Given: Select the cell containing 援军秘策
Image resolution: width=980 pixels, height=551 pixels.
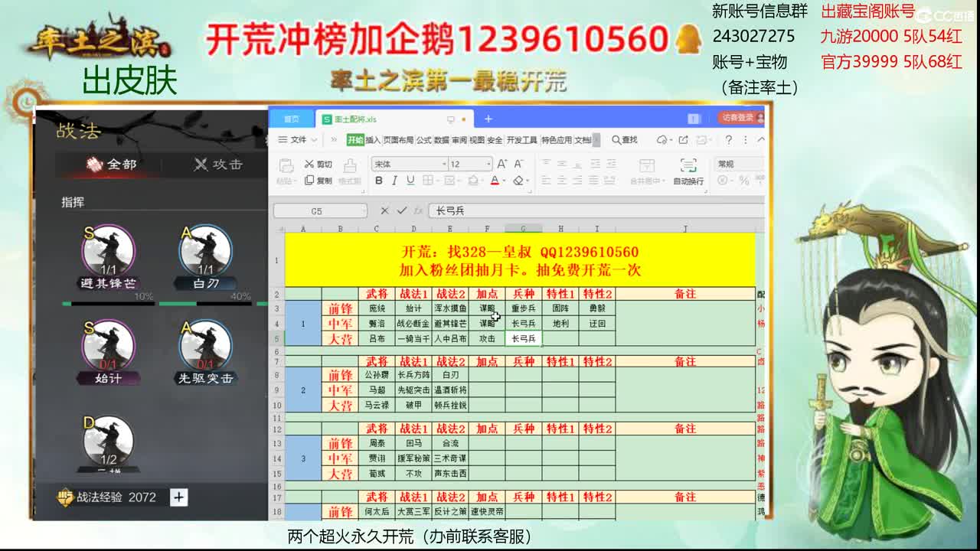Looking at the screenshot, I should (x=413, y=458).
